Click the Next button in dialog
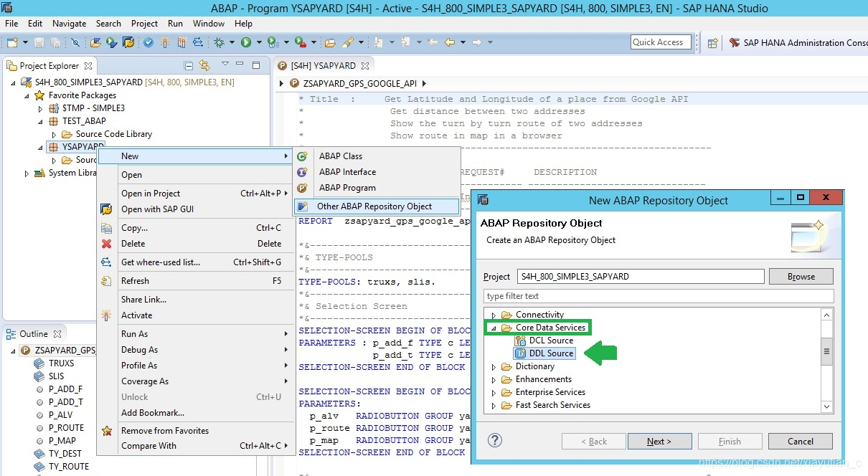 (x=659, y=441)
